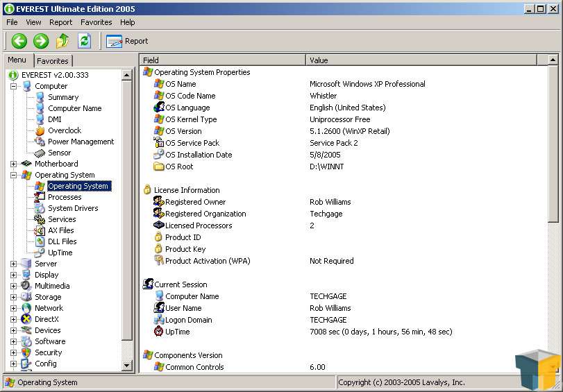Screen dimensions: 563x392
Task: Click the Motherboard icon in tree
Action: tap(26, 164)
